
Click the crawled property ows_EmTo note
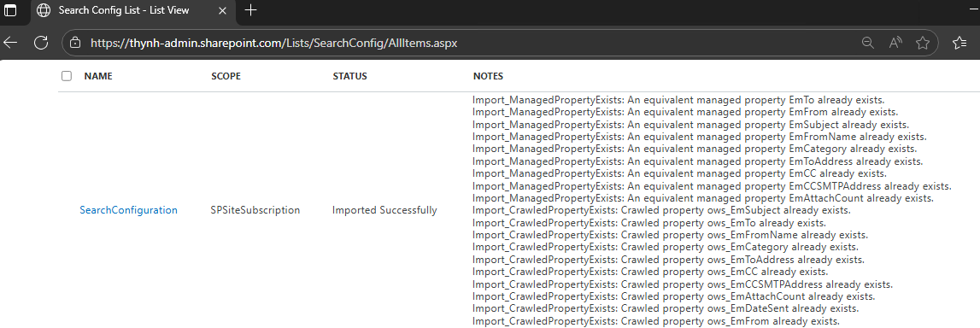[x=649, y=222]
